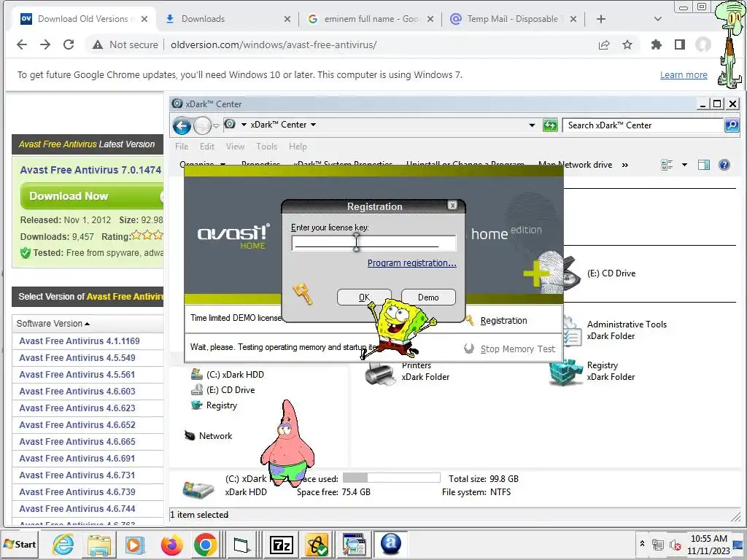Viewport: 747px width, 560px height.
Task: Select the Printers xDark Folder icon
Action: pyautogui.click(x=379, y=373)
